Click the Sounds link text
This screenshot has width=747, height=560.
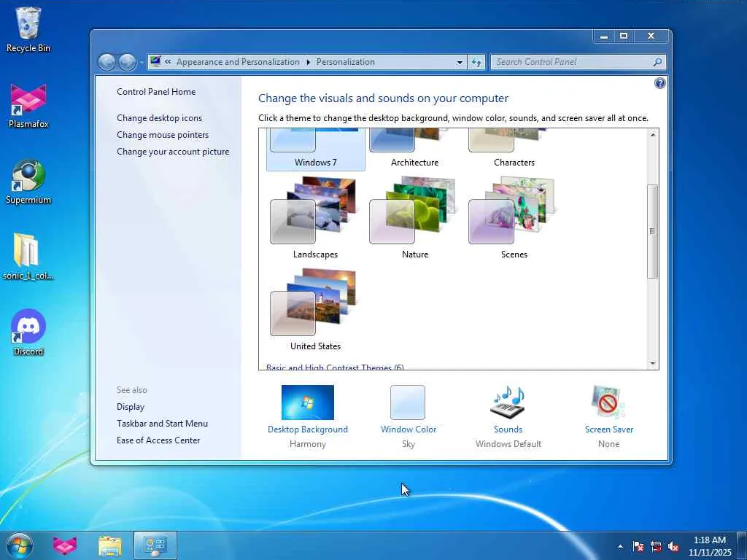coord(508,429)
